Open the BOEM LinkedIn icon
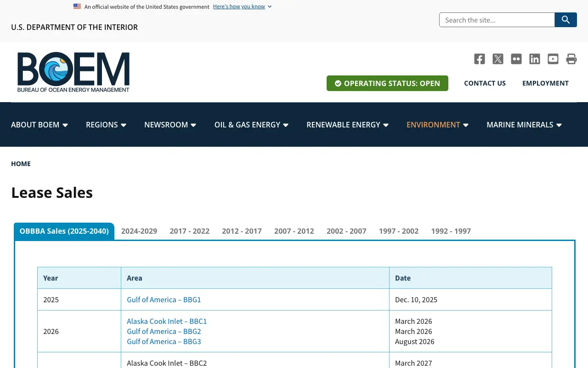 535,59
